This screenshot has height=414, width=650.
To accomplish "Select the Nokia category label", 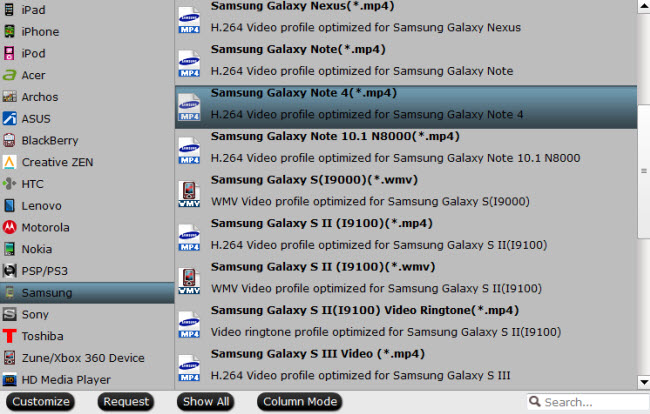I will [x=37, y=249].
